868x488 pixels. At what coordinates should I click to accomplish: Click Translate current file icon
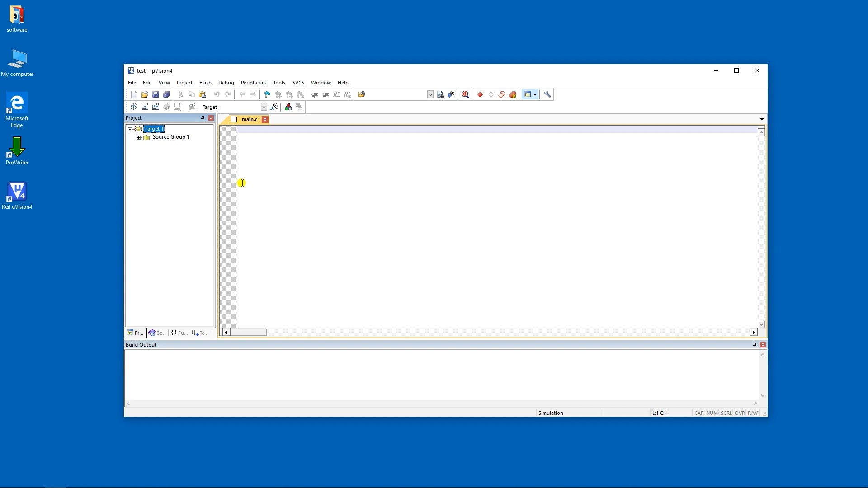coord(134,107)
